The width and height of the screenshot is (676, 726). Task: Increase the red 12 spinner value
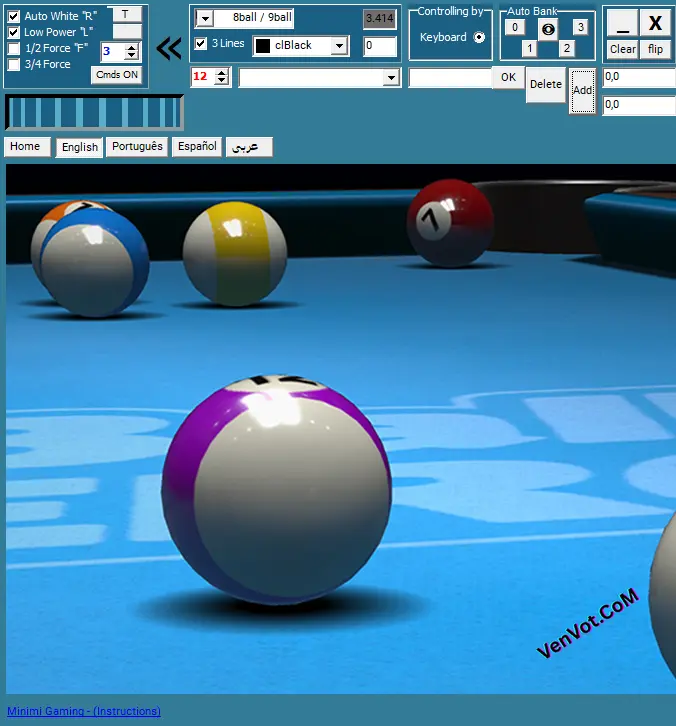click(x=222, y=73)
